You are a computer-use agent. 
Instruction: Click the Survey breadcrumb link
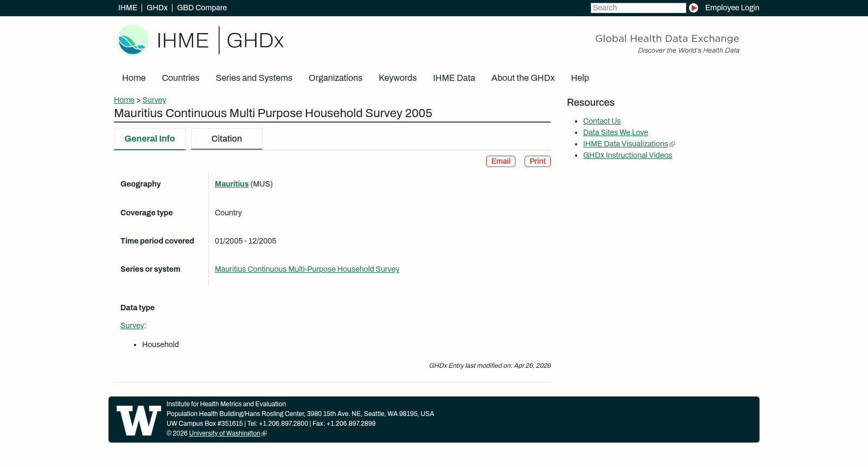[x=154, y=100]
